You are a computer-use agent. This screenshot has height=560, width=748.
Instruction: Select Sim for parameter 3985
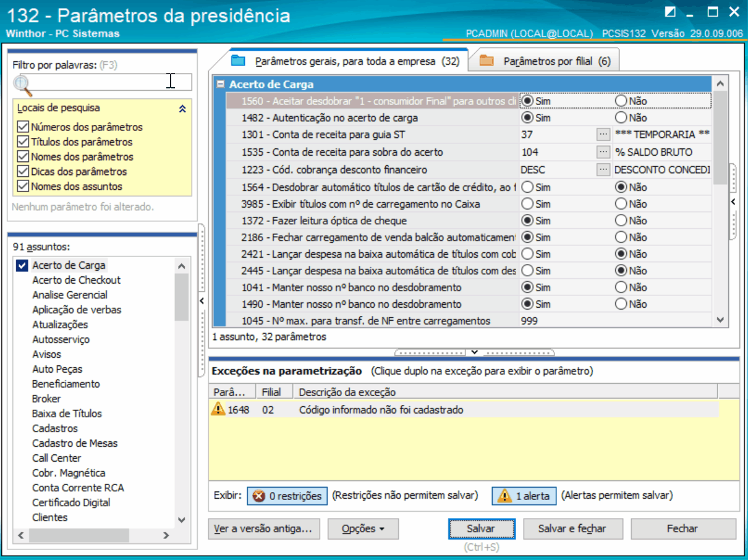pyautogui.click(x=527, y=204)
